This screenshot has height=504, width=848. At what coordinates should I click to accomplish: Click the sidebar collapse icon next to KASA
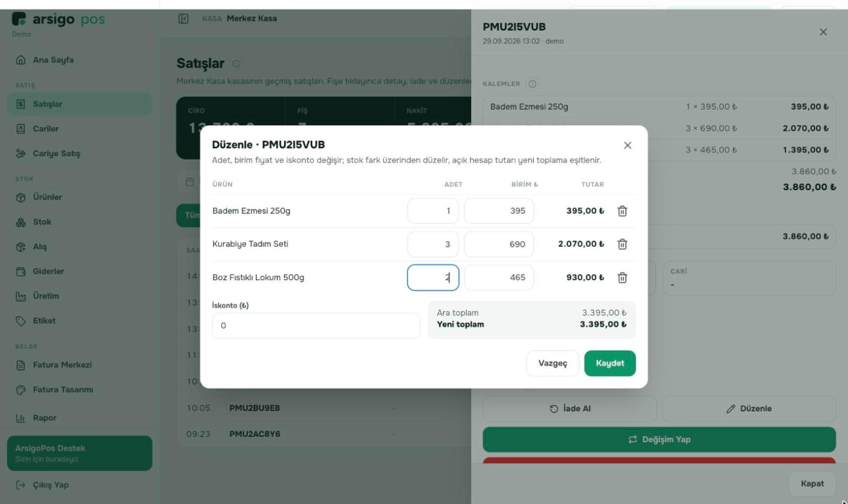point(184,19)
